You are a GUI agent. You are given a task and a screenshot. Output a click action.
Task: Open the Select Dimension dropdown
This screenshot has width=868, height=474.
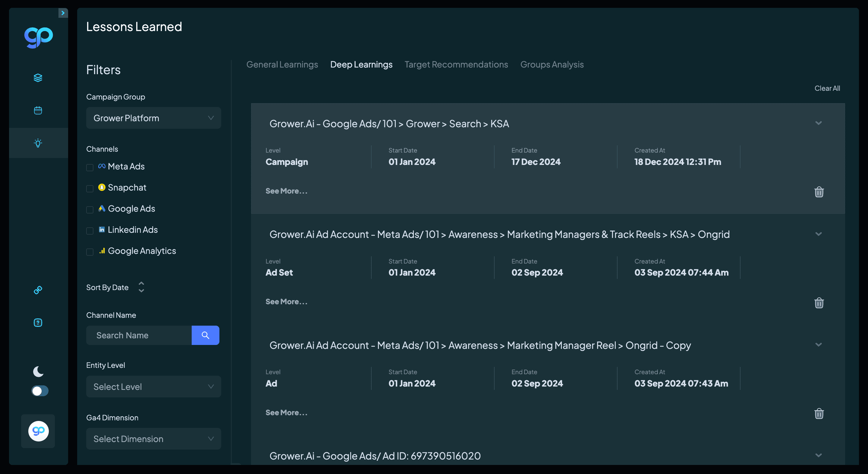(x=154, y=439)
